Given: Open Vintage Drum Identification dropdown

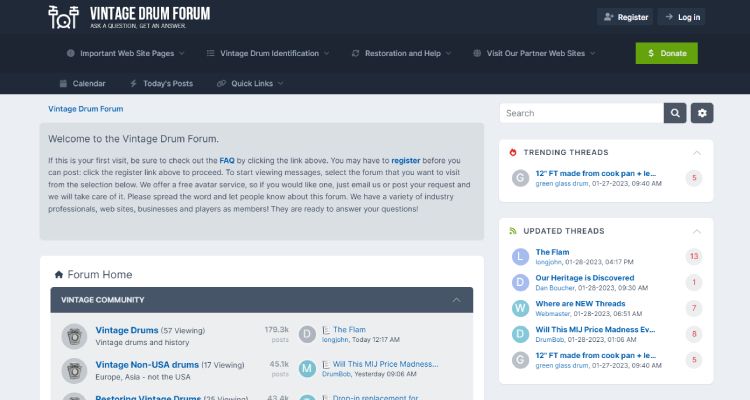Looking at the screenshot, I should tap(268, 53).
